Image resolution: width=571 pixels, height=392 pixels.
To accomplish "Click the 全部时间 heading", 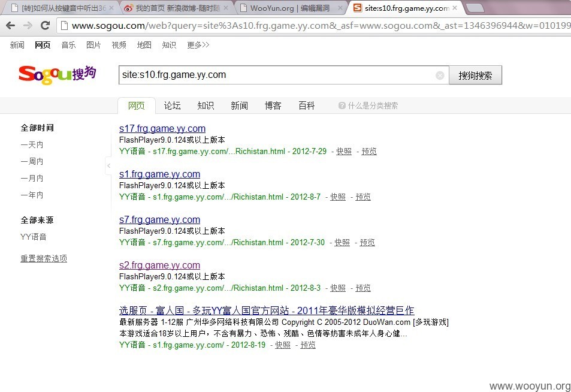I will point(37,128).
